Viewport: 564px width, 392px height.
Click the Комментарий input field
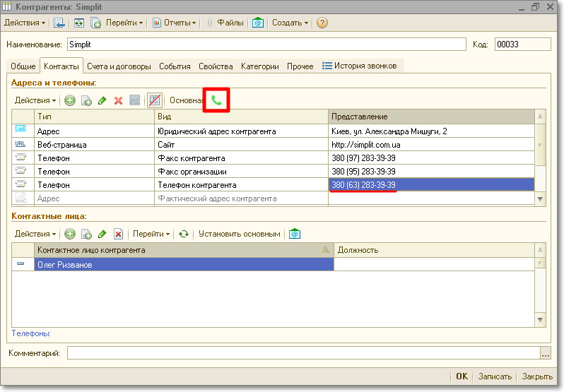coord(303,353)
